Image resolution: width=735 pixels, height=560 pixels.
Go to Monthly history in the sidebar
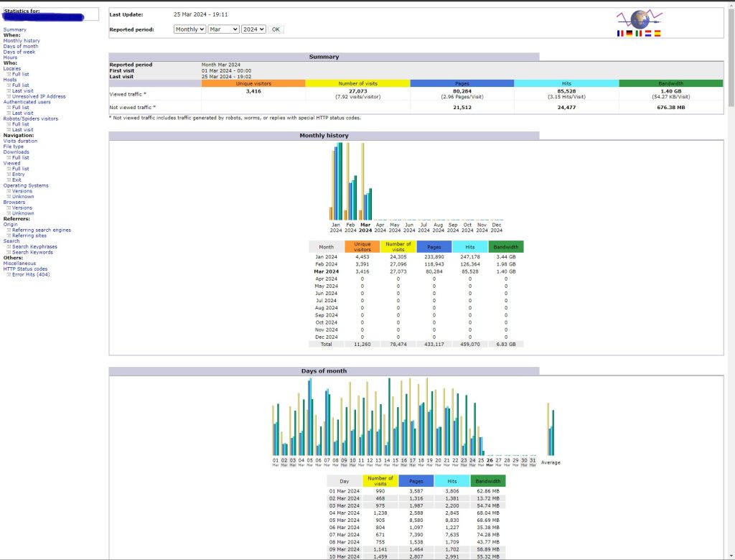[22, 41]
